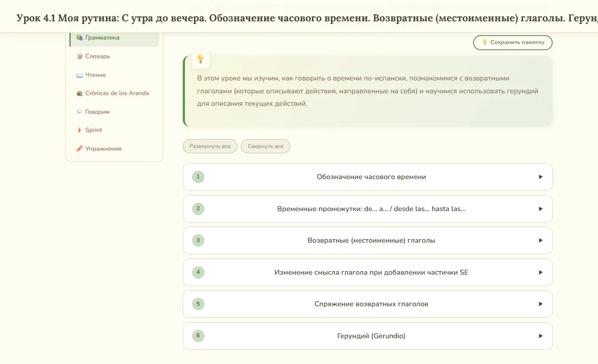Image resolution: width=598 pixels, height=364 pixels.
Task: Click number badge 1 of first topic
Action: pyautogui.click(x=198, y=177)
